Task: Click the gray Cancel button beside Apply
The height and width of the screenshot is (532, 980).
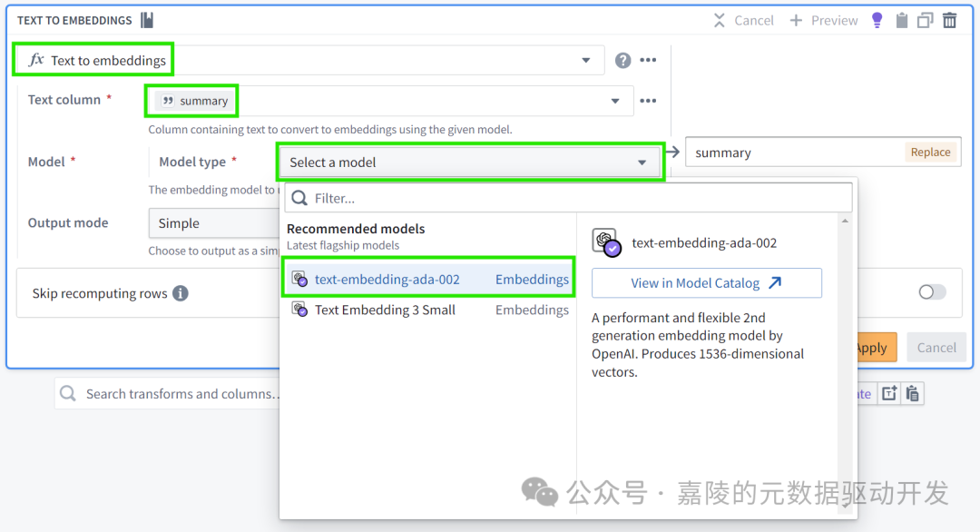Action: 936,348
